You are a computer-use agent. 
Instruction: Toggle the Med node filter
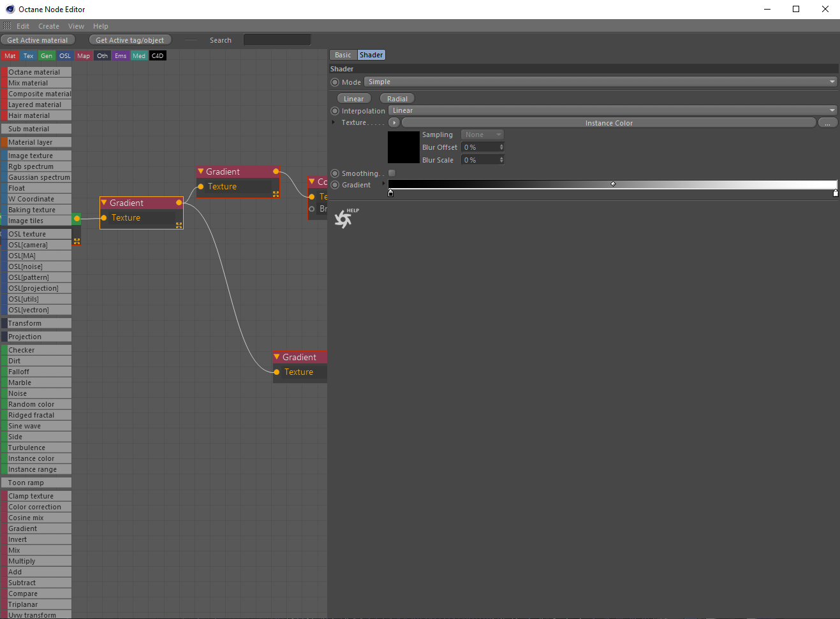139,56
